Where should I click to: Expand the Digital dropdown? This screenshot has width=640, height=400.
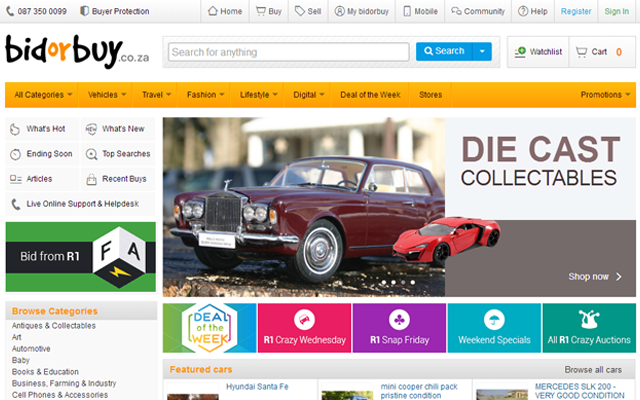pos(308,95)
